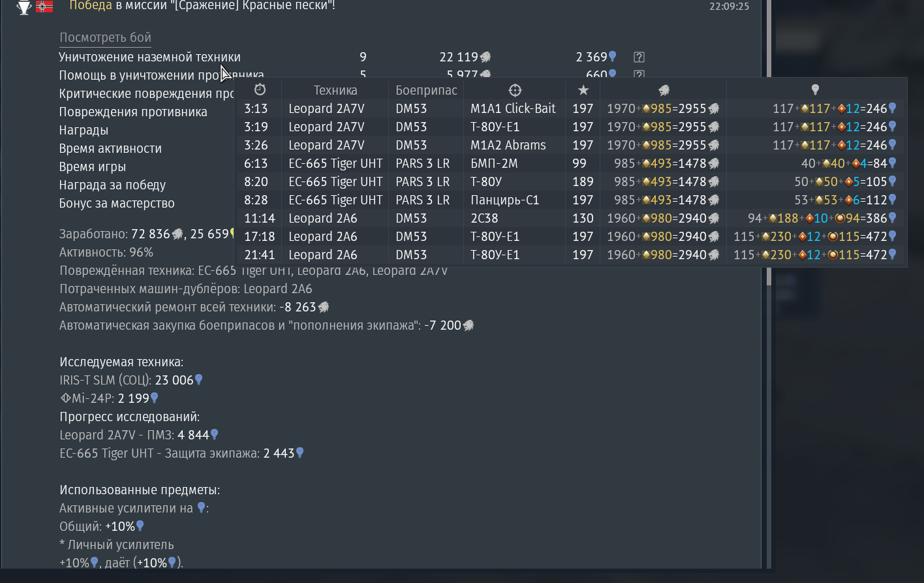Click the 'M1A1 Click-Bait' target cell

click(513, 108)
